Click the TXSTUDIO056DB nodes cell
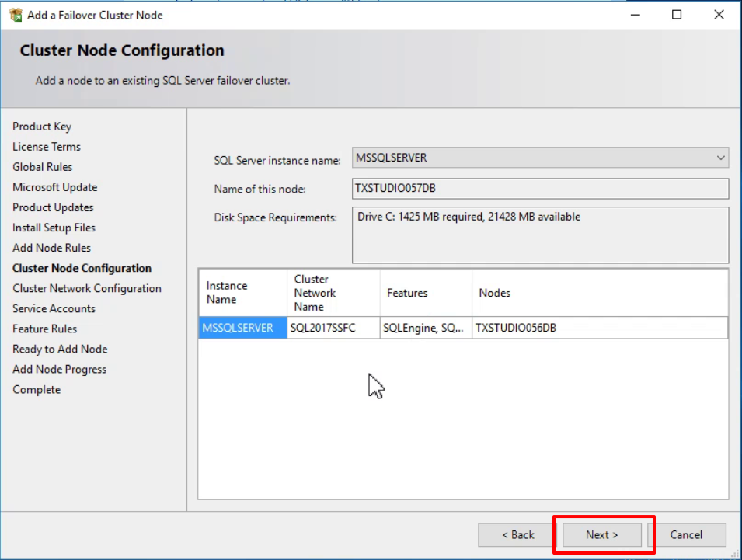 pos(600,328)
